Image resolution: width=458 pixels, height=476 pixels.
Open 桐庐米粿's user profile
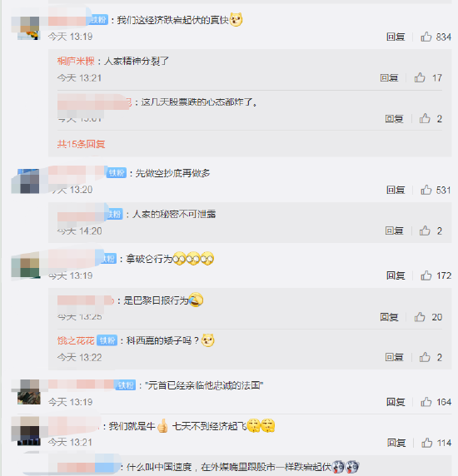(x=76, y=61)
